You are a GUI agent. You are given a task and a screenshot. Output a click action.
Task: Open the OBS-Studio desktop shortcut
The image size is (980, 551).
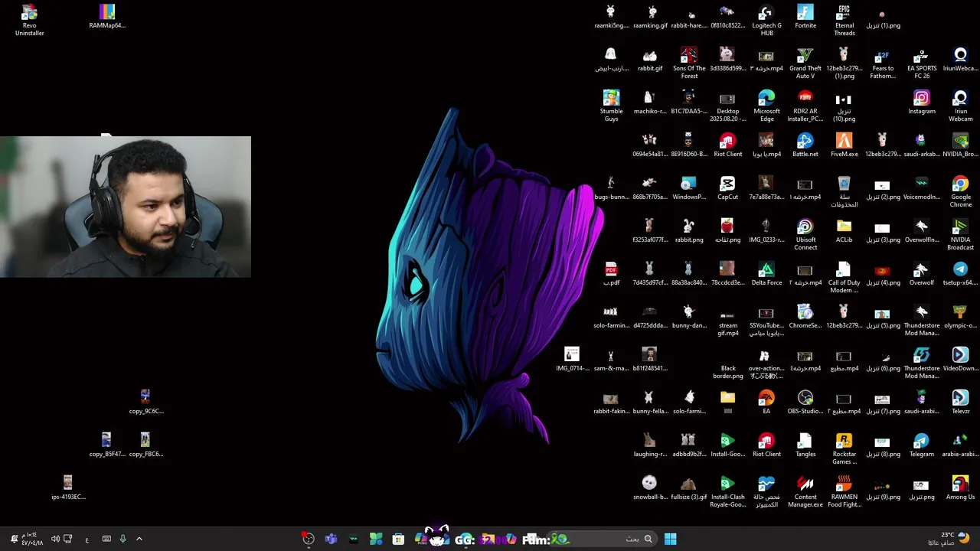(x=805, y=403)
